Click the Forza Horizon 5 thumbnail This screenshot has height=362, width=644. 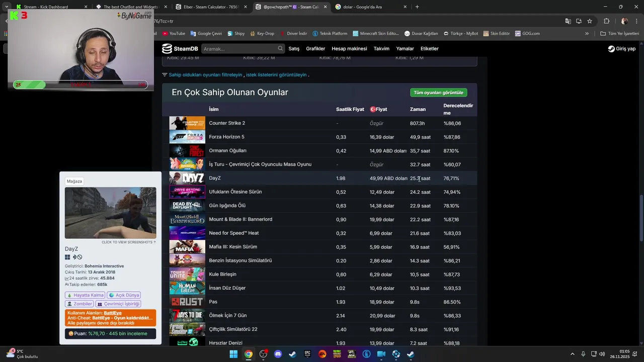[x=187, y=137]
